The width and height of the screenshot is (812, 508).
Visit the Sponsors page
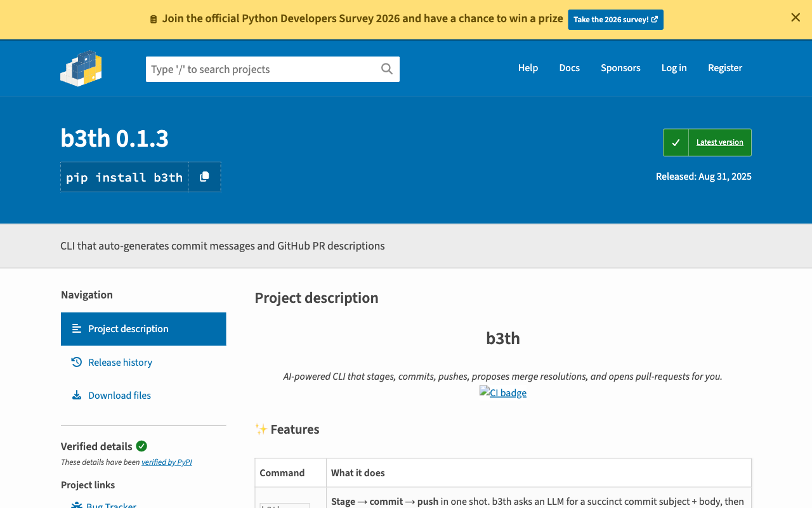620,68
